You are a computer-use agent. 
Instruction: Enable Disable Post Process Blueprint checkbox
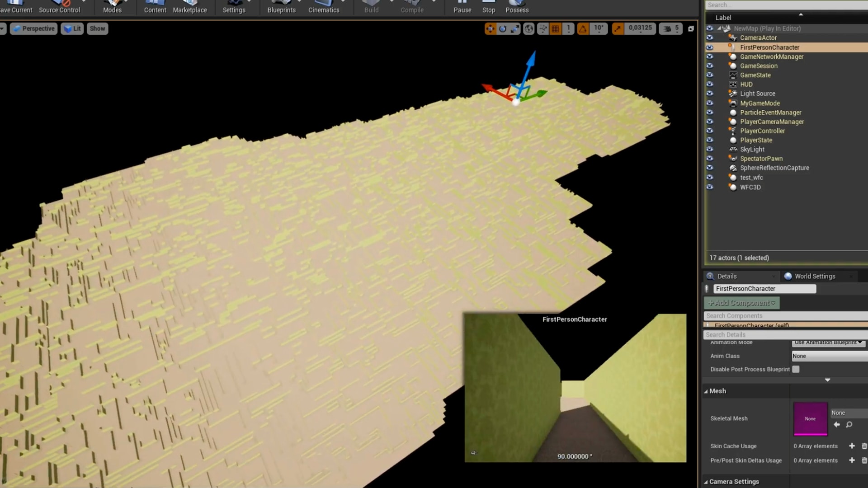click(796, 369)
